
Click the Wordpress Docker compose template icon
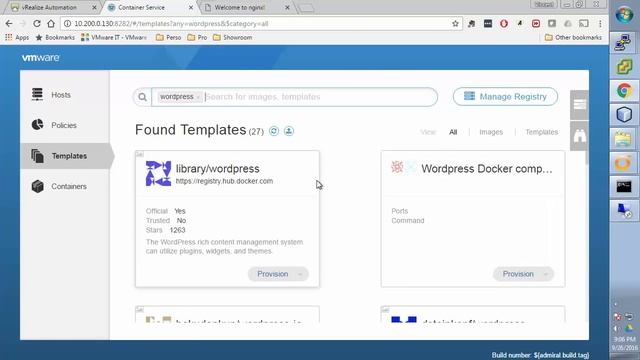tap(397, 167)
